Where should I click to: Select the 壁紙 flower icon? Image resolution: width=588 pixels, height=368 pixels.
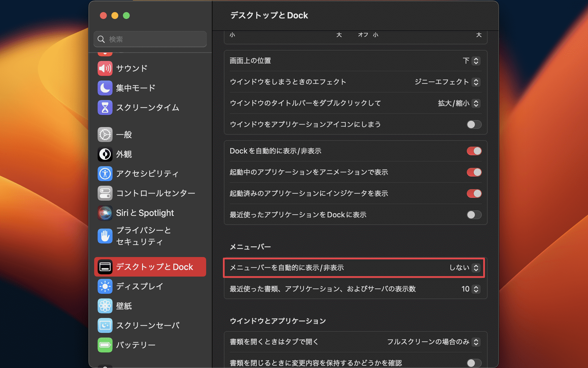coord(105,306)
